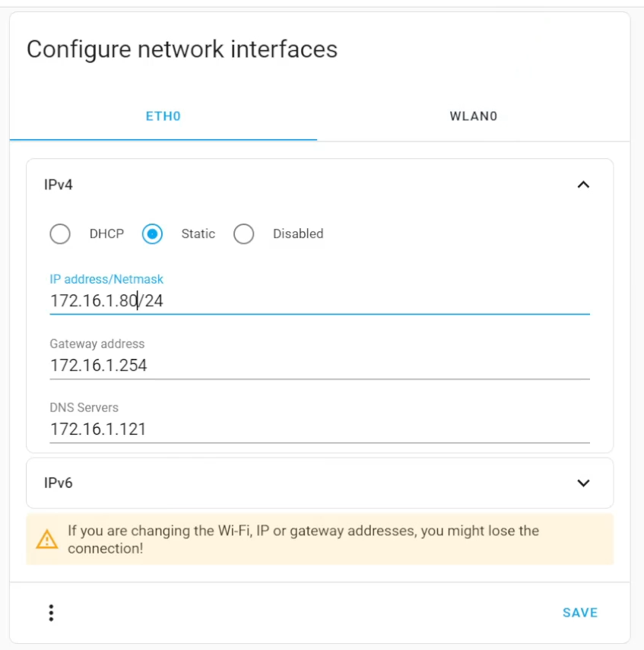Open the three-dot overflow menu
Image resolution: width=644 pixels, height=650 pixels.
51,613
